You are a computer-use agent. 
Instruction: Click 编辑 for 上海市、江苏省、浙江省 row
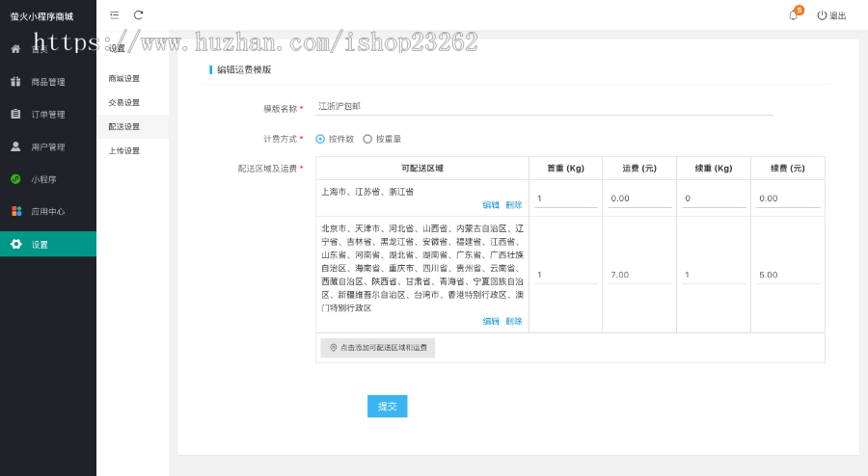point(491,205)
